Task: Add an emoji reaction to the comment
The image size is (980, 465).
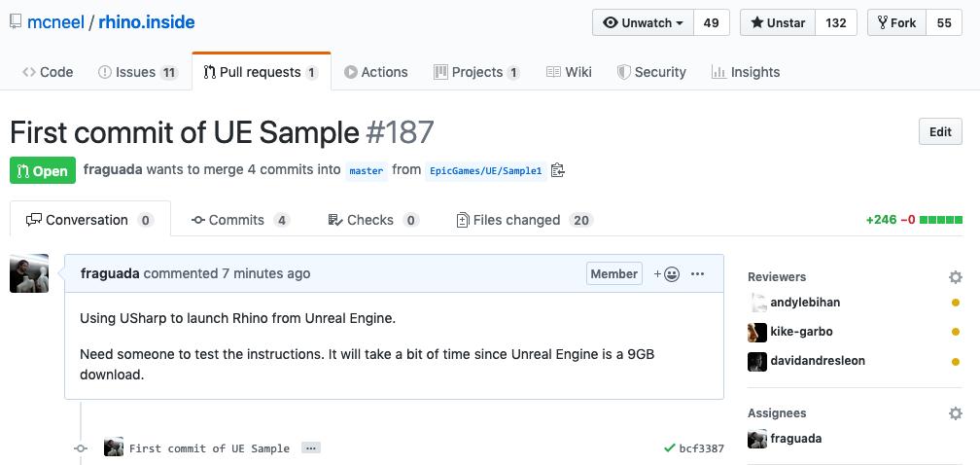Action: (x=667, y=273)
